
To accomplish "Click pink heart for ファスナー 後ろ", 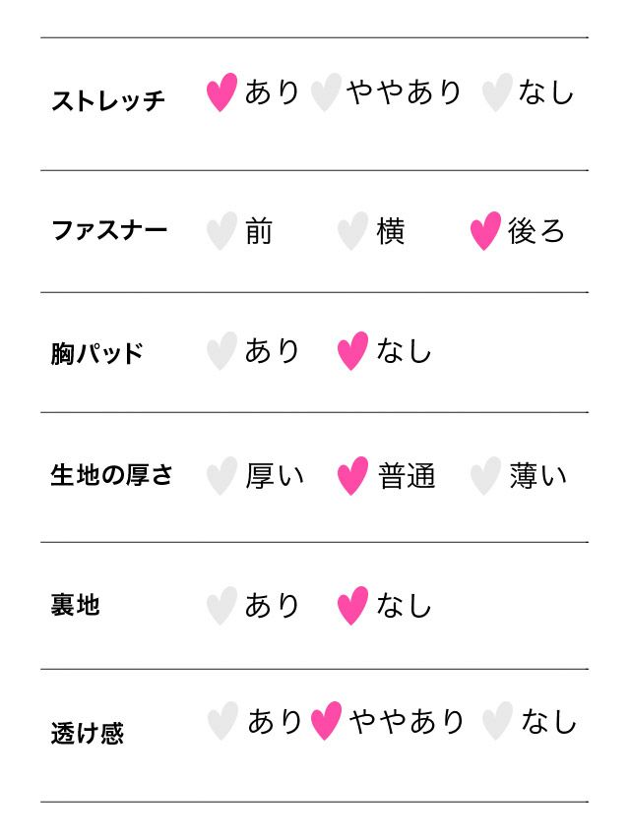I will point(485,232).
